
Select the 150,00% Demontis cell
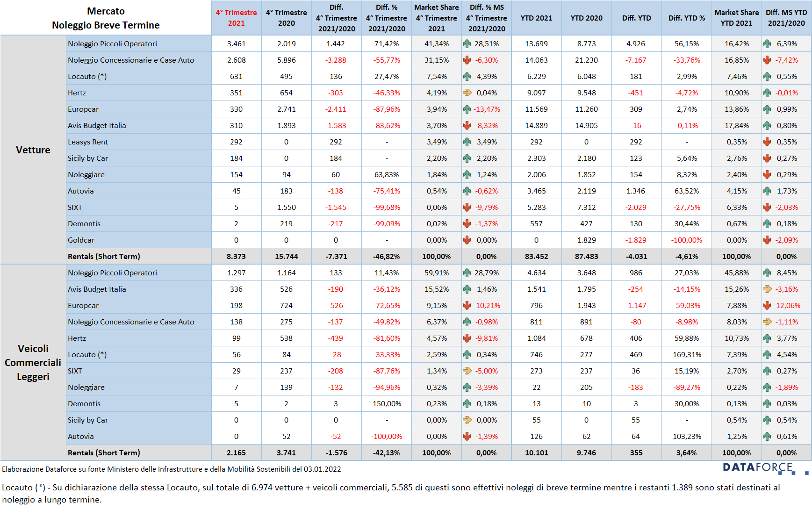pyautogui.click(x=386, y=404)
